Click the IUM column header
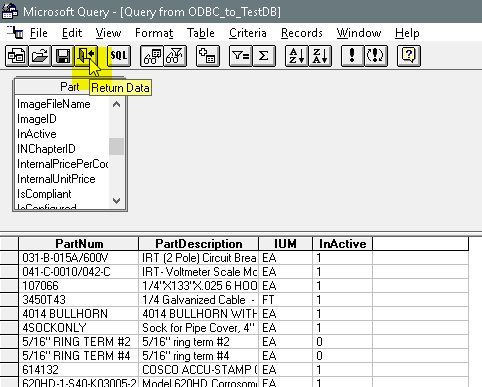This screenshot has width=482, height=387. 285,244
